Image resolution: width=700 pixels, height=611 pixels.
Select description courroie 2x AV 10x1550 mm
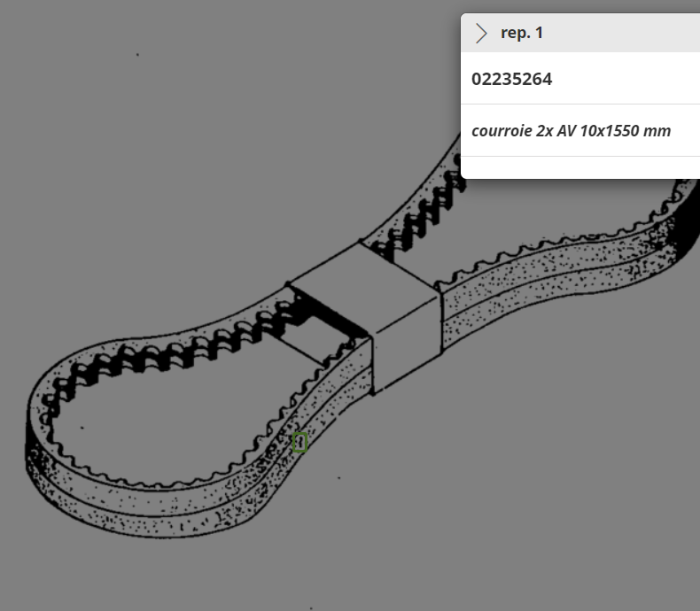pos(571,131)
